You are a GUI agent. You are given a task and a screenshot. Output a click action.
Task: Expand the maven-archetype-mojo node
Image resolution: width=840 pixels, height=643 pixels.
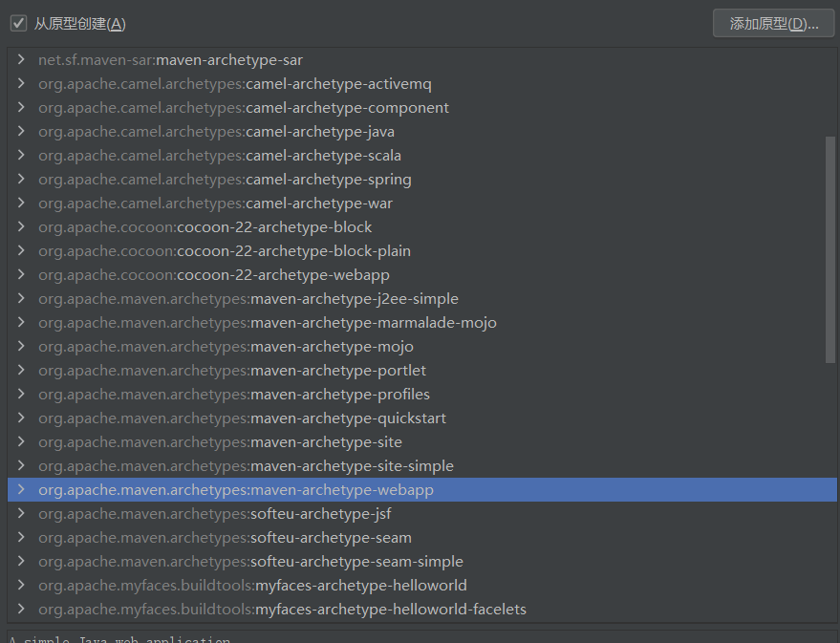tap(21, 347)
